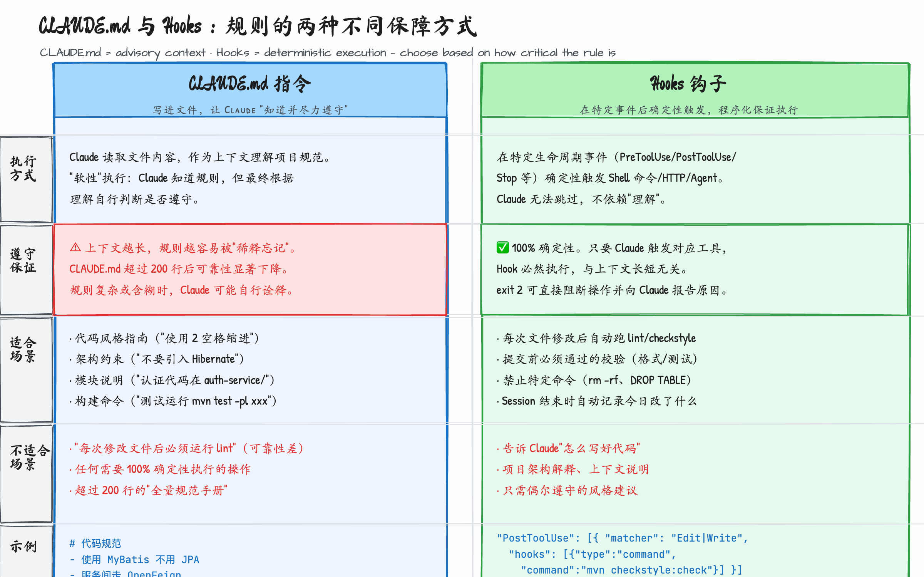
Task: Click the bullet 代码风格指南（"使用 2 空格缩进"）
Action: click(164, 338)
